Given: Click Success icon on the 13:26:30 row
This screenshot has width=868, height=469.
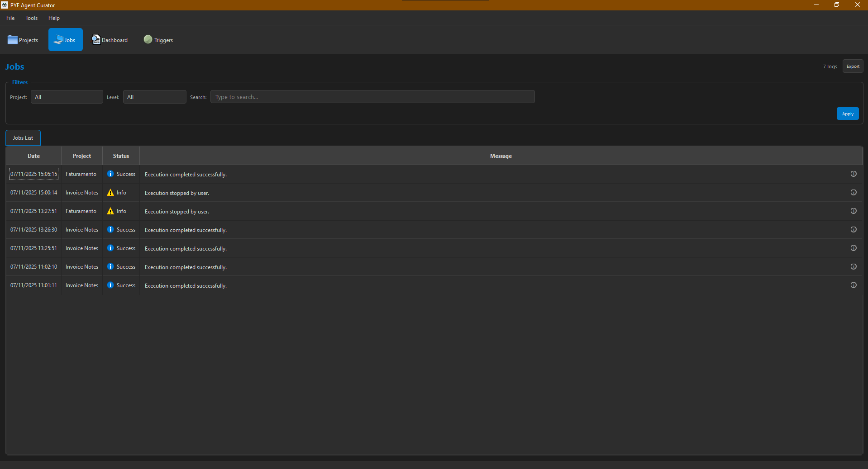Looking at the screenshot, I should [110, 229].
